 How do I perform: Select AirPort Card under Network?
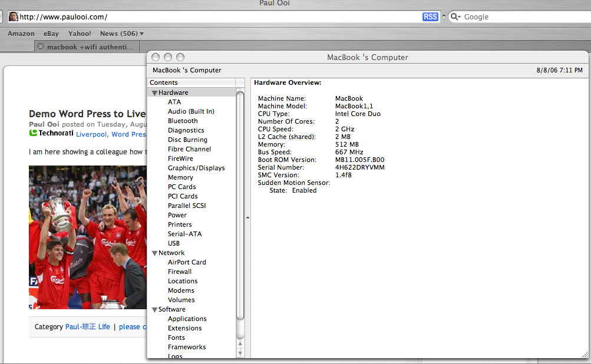pos(187,262)
